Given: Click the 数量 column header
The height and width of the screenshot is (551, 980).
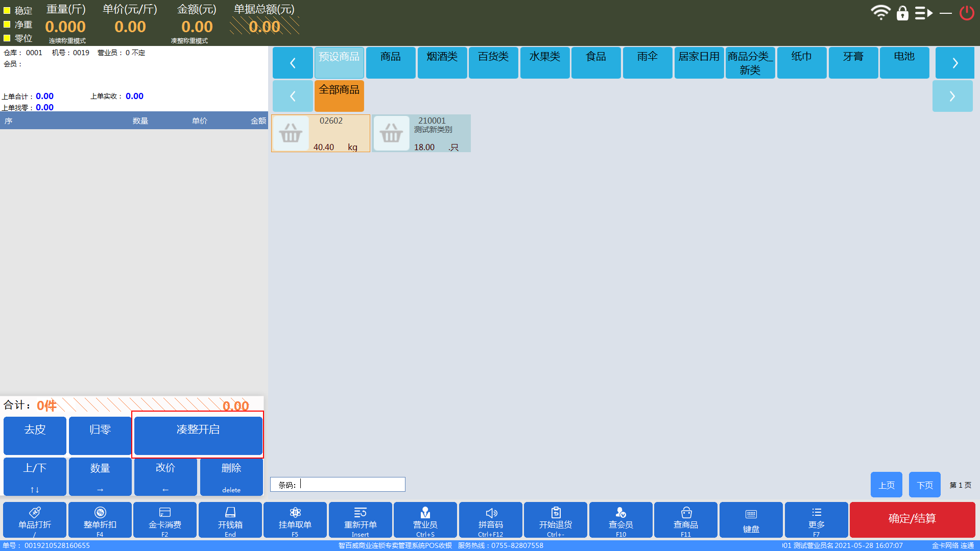Looking at the screenshot, I should coord(140,121).
